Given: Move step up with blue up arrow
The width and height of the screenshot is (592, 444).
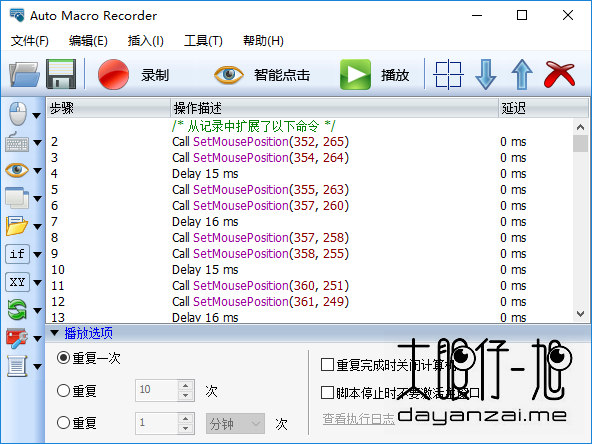Looking at the screenshot, I should point(522,74).
